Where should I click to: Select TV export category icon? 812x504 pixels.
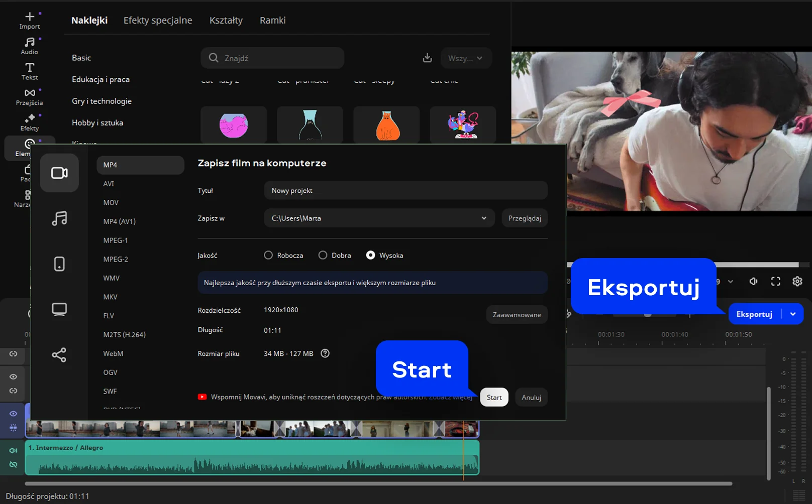(x=59, y=309)
